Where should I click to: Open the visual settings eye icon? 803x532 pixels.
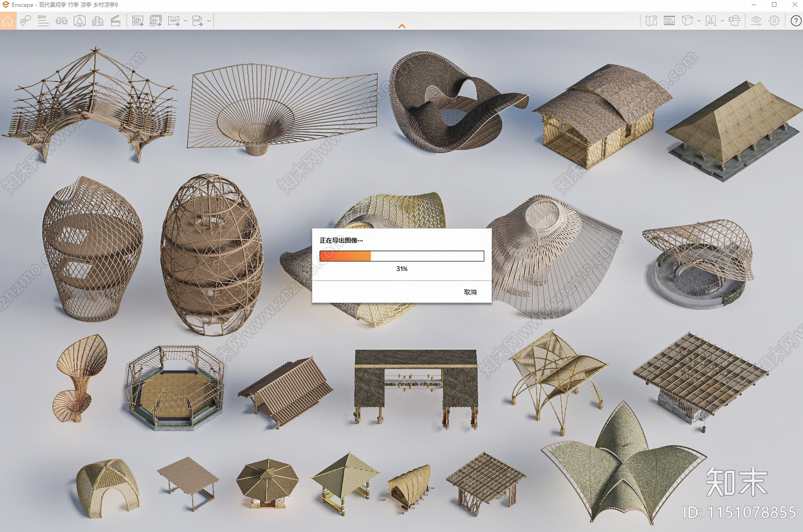click(x=756, y=21)
